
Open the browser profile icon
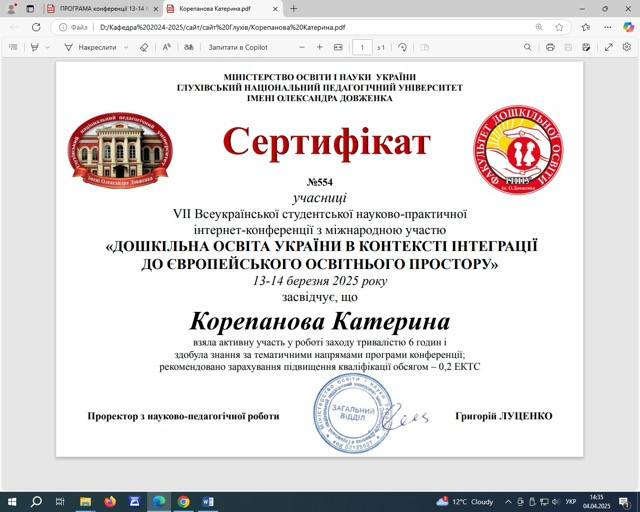[x=12, y=8]
